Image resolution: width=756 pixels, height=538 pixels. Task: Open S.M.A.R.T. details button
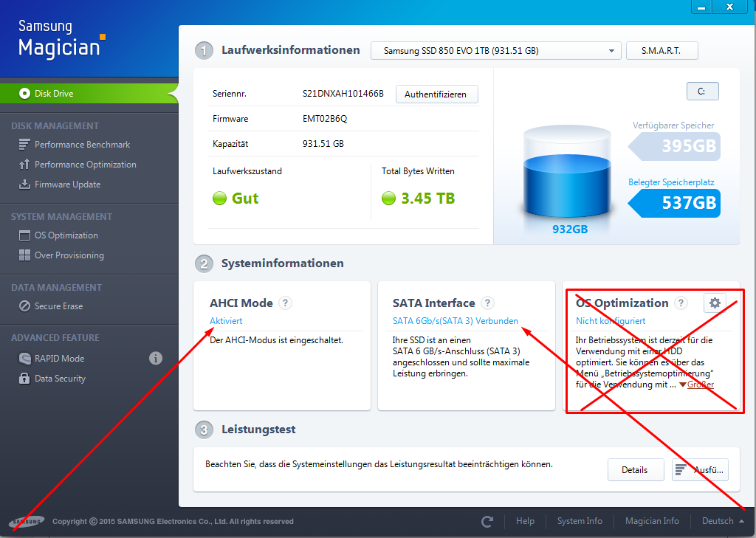tap(662, 51)
